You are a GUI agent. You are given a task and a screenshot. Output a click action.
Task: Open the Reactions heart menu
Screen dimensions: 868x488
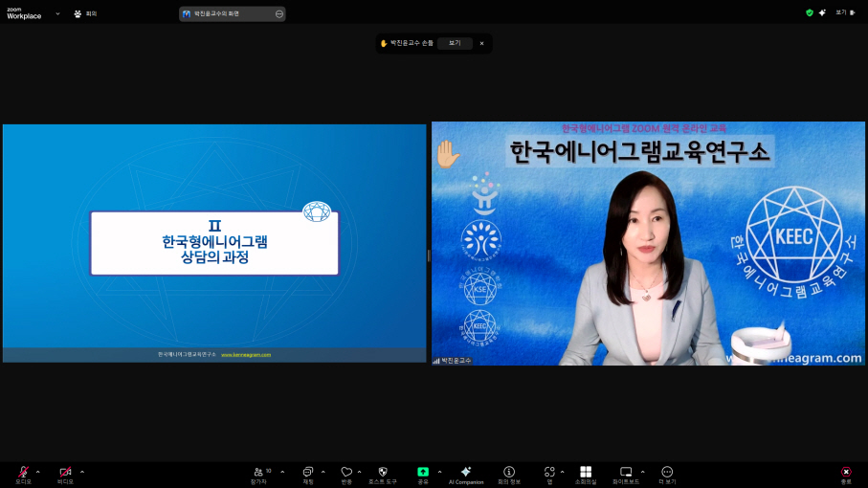tap(346, 475)
